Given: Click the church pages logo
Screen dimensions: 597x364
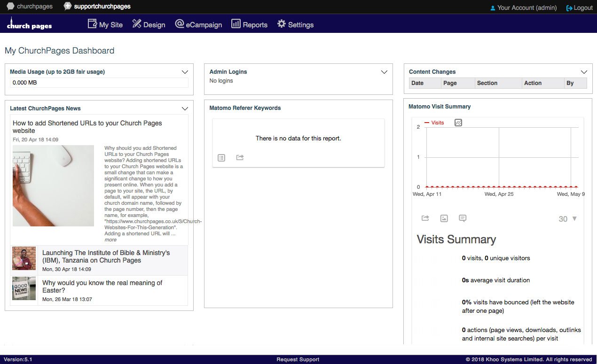Looking at the screenshot, I should pos(29,24).
